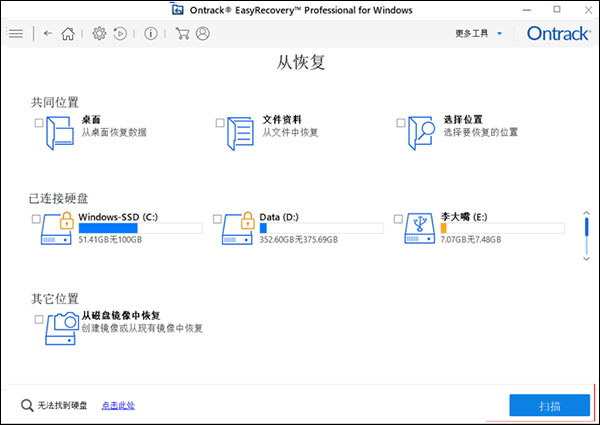This screenshot has height=425, width=600.
Task: Click the drive list scroll up arrow
Action: coord(586,213)
